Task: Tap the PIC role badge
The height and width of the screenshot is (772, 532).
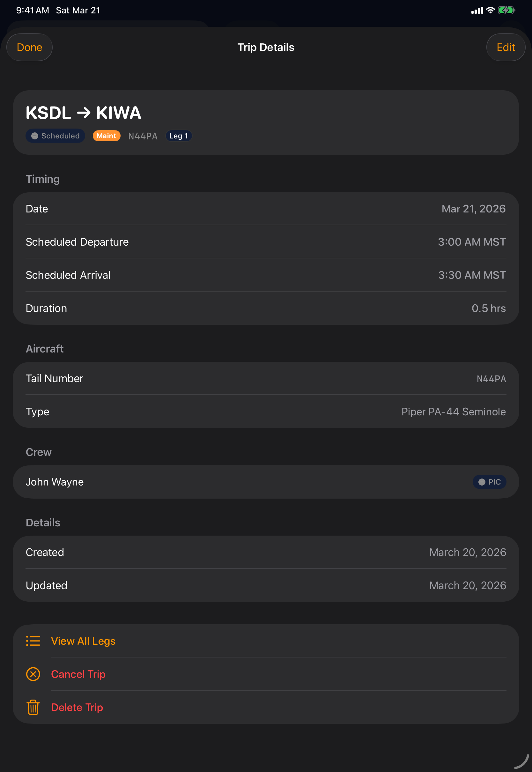Action: point(489,482)
